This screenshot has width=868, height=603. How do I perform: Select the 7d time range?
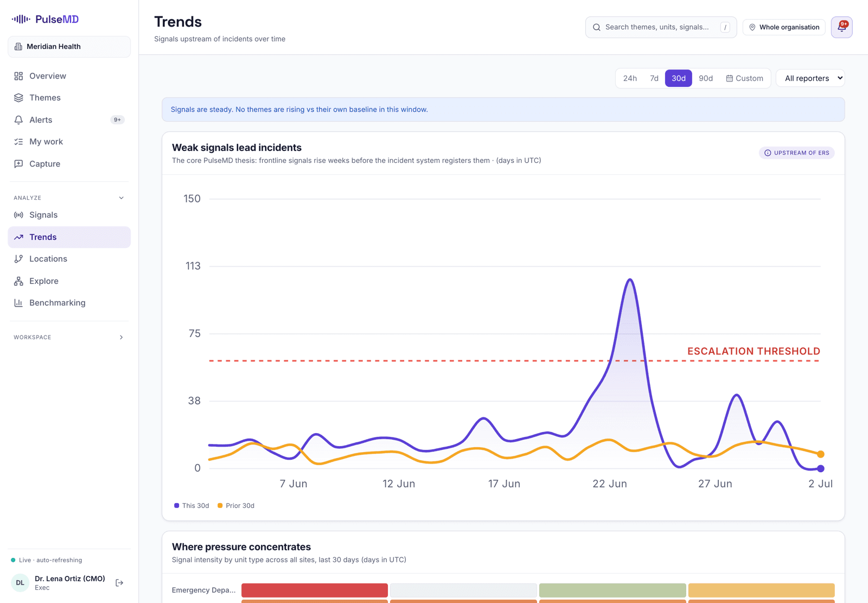tap(654, 78)
